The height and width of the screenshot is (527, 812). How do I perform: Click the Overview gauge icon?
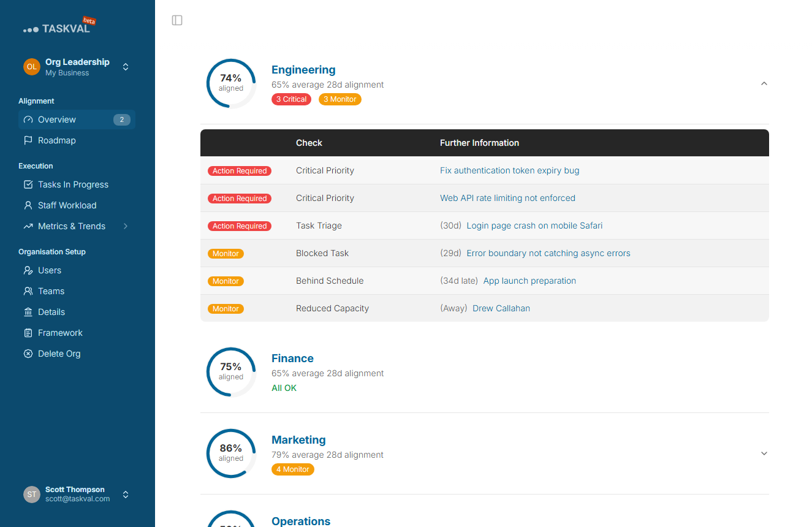click(28, 119)
